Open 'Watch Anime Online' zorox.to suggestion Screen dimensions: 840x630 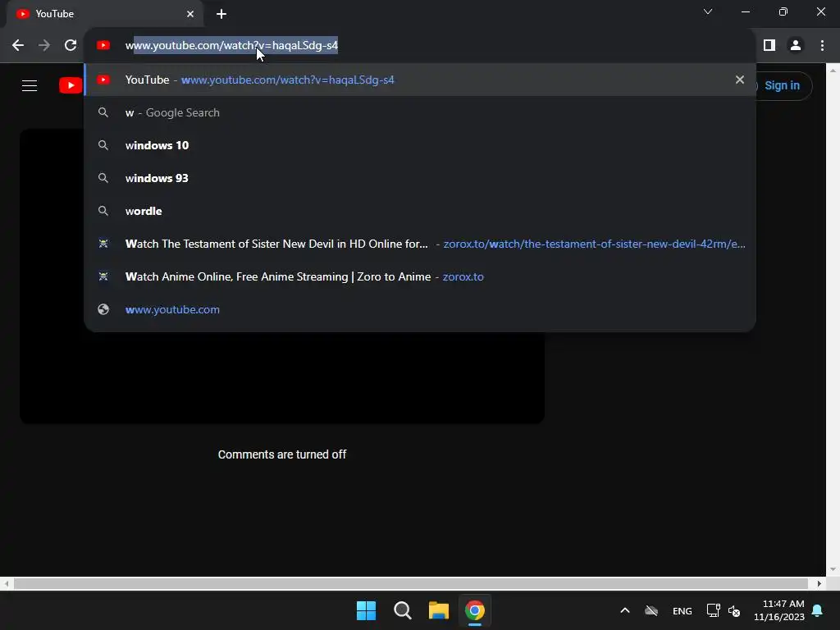pos(420,276)
